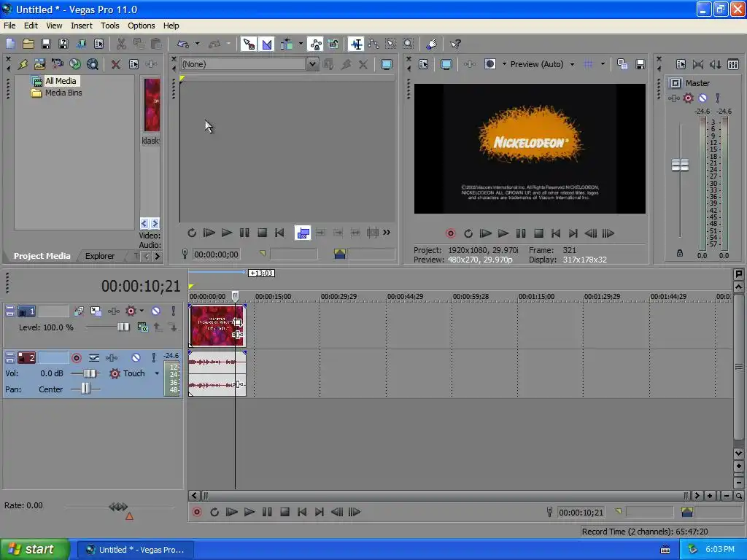This screenshot has width=747, height=560.
Task: Open Video Preview on External Monitor icon
Action: tap(446, 64)
